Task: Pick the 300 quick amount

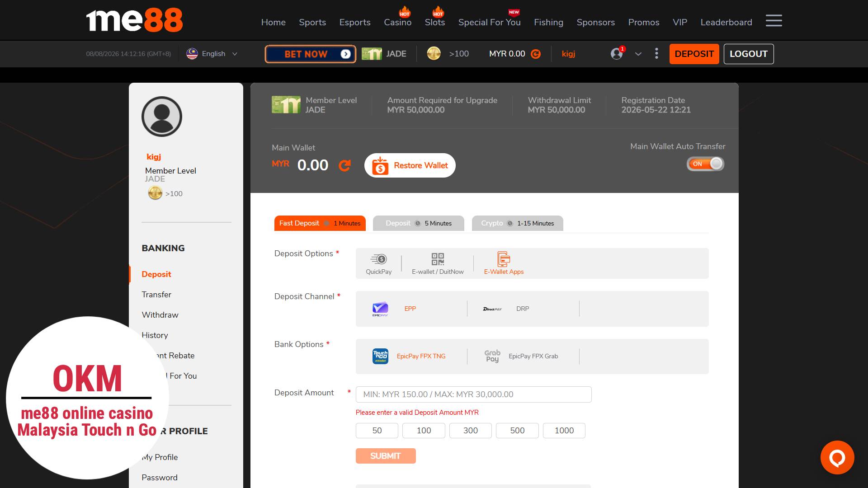Action: click(x=470, y=431)
